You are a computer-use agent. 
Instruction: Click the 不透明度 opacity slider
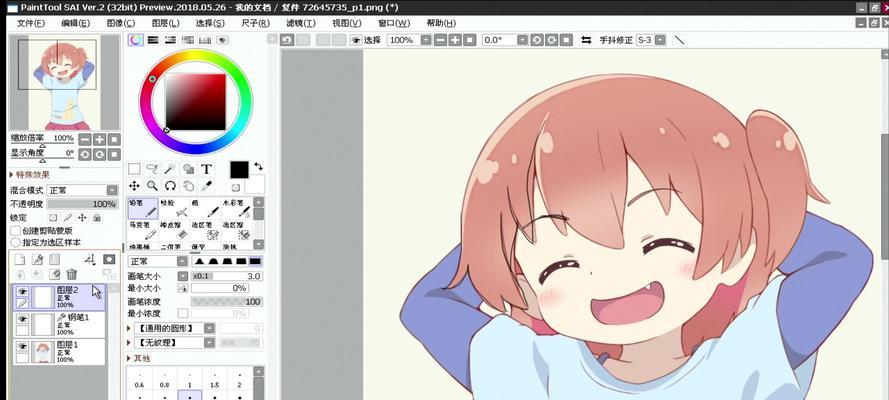(83, 204)
